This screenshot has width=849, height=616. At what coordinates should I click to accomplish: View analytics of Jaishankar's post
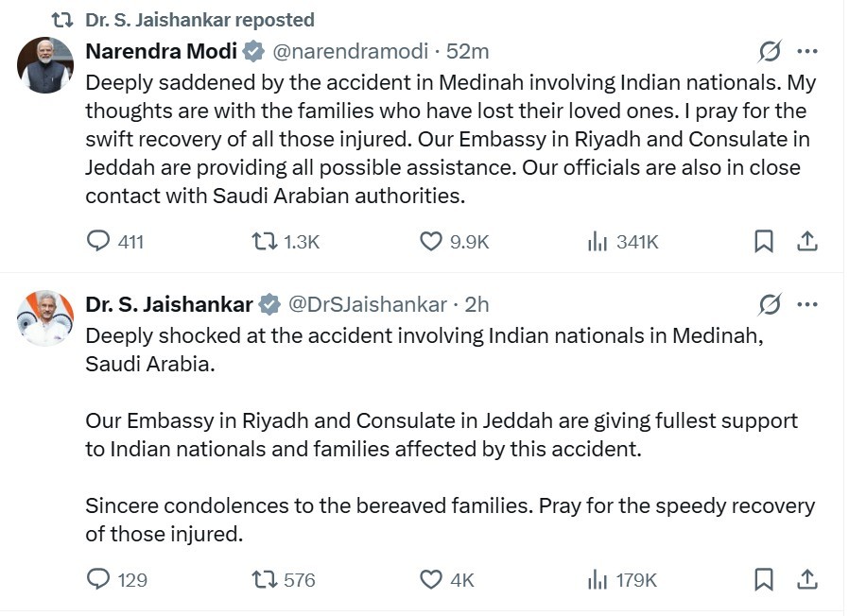click(598, 578)
